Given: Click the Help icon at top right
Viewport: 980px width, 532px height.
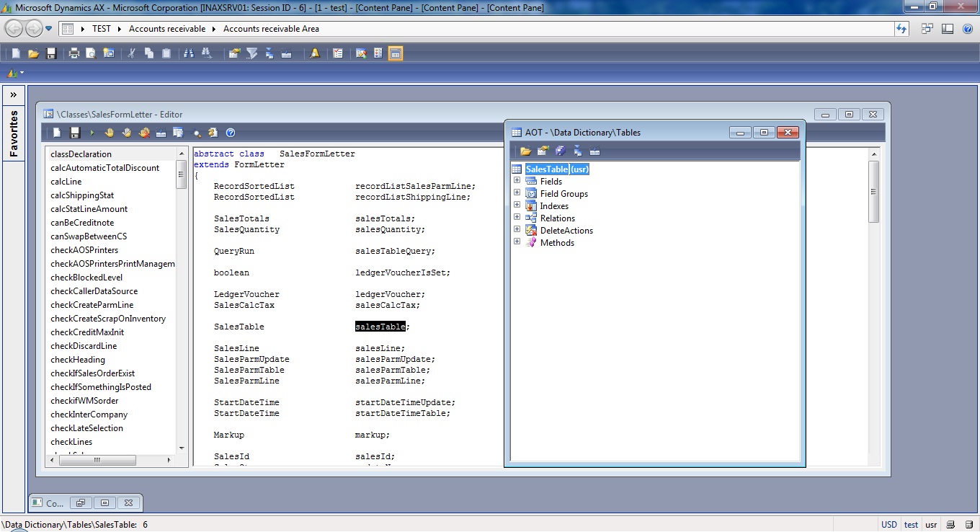Looking at the screenshot, I should click(968, 29).
